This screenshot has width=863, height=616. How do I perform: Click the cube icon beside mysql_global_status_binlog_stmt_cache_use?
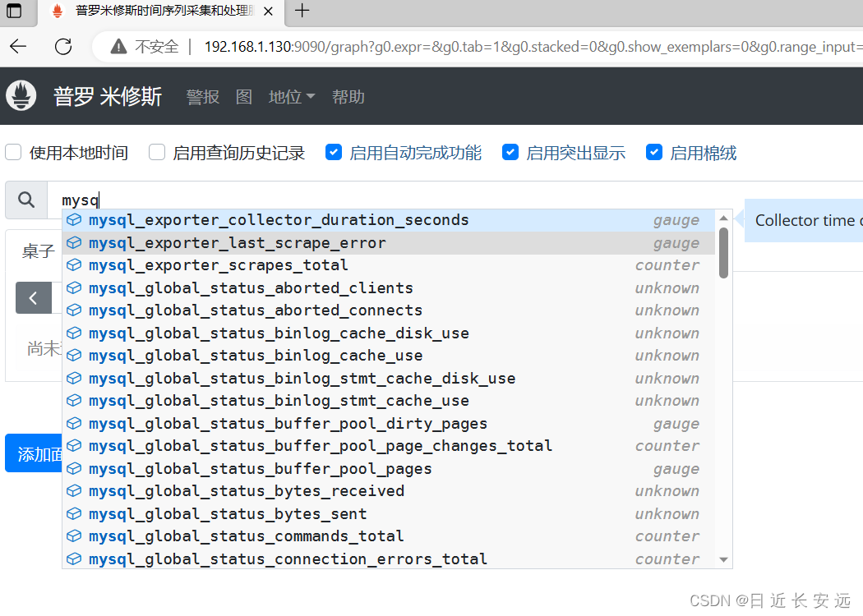pos(74,401)
